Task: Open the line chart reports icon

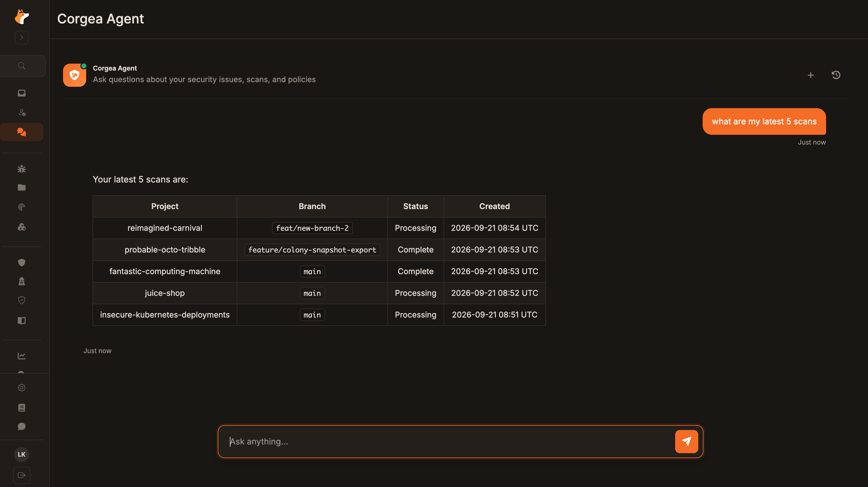Action: (x=22, y=356)
